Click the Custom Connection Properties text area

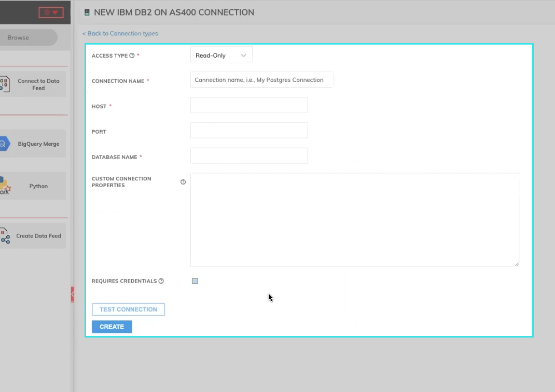point(355,220)
